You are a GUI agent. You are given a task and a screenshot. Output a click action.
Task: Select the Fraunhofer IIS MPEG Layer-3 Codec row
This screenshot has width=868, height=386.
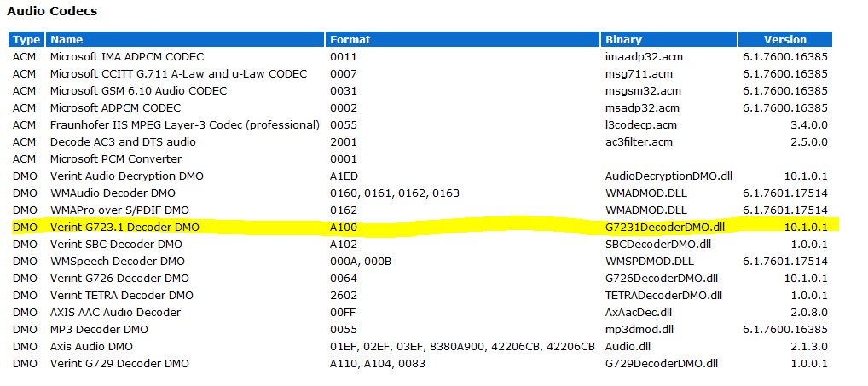coord(420,124)
